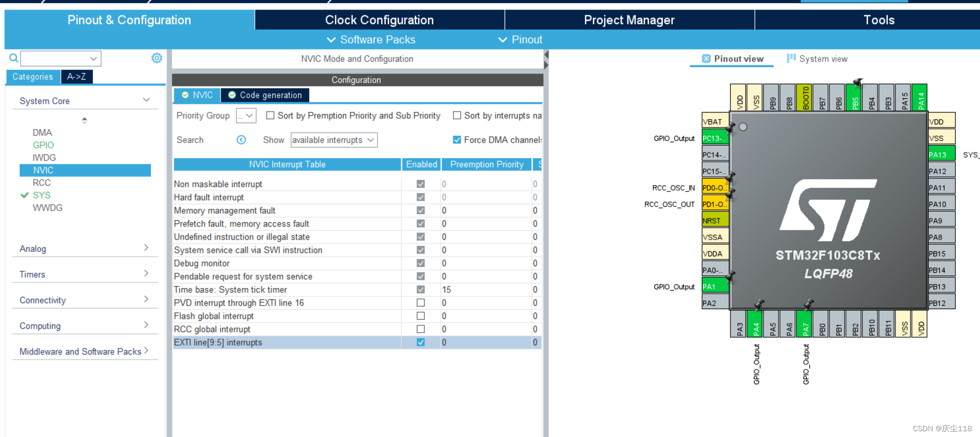Select pin PA10 on chip
Viewport: 980px width, 437px height.
point(942,204)
